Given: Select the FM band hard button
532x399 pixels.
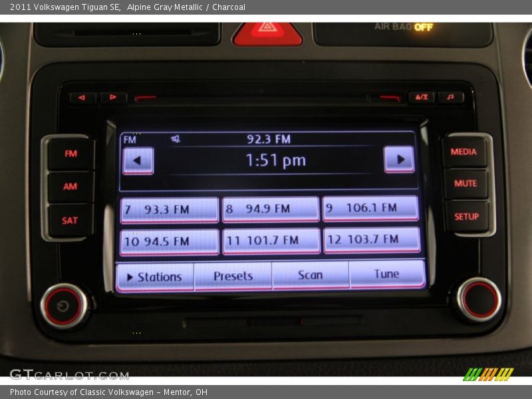Looking at the screenshot, I should (x=71, y=154).
